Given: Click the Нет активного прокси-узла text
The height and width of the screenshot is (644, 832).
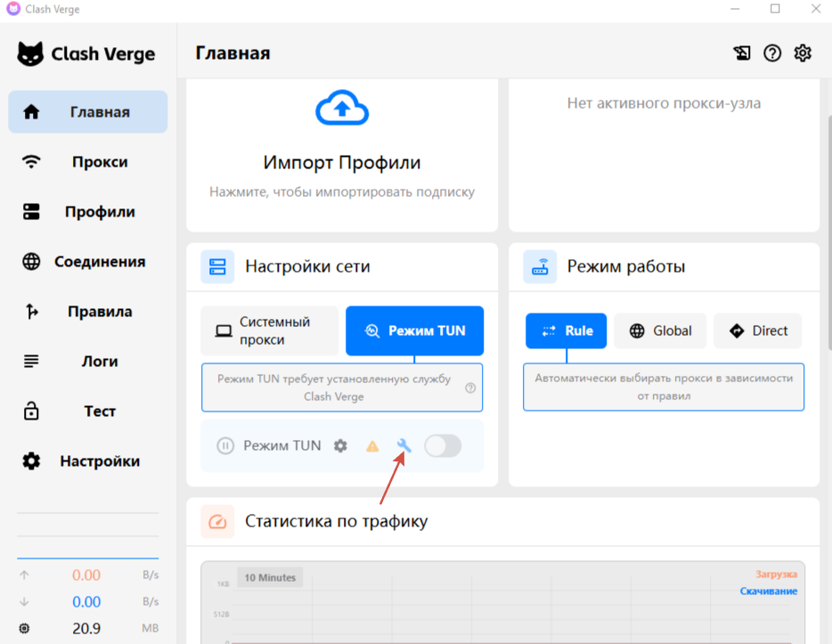Looking at the screenshot, I should coord(664,103).
